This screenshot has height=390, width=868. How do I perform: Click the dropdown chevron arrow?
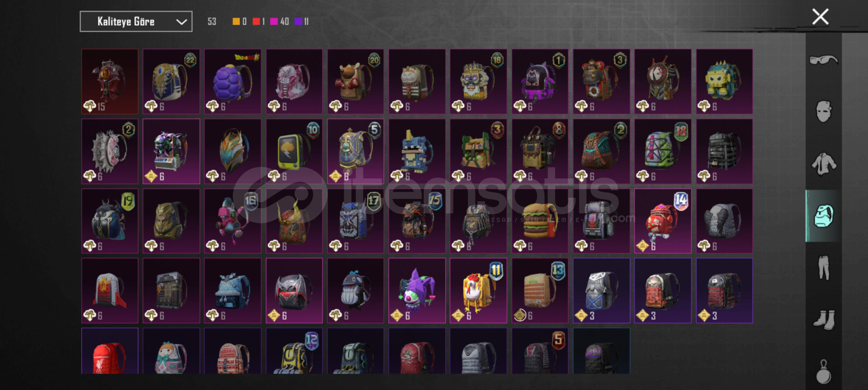pyautogui.click(x=181, y=22)
